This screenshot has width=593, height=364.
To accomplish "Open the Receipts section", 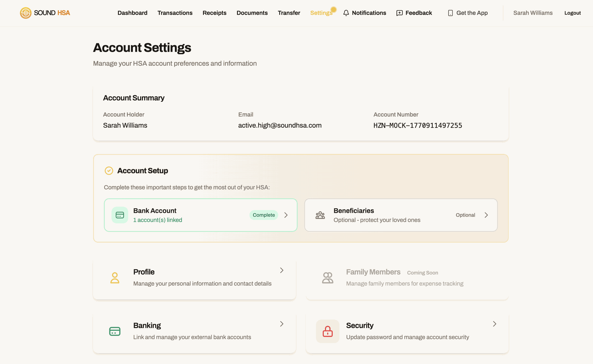I will 214,13.
